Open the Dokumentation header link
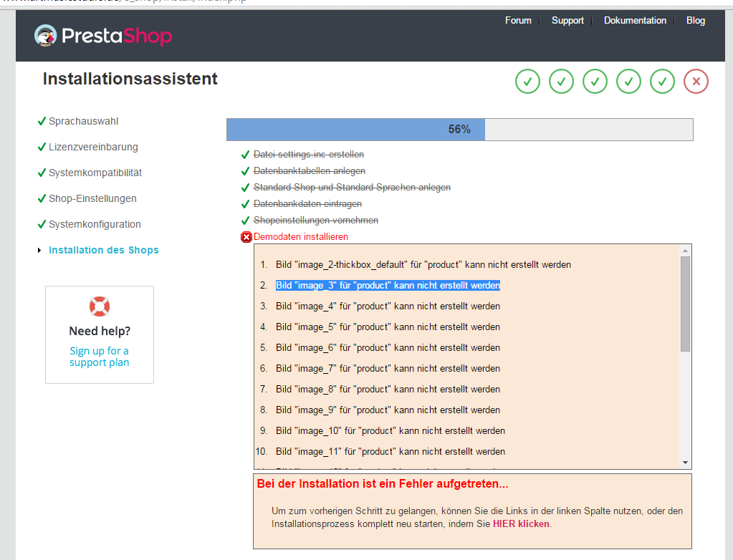This screenshot has height=560, width=733. tap(635, 21)
